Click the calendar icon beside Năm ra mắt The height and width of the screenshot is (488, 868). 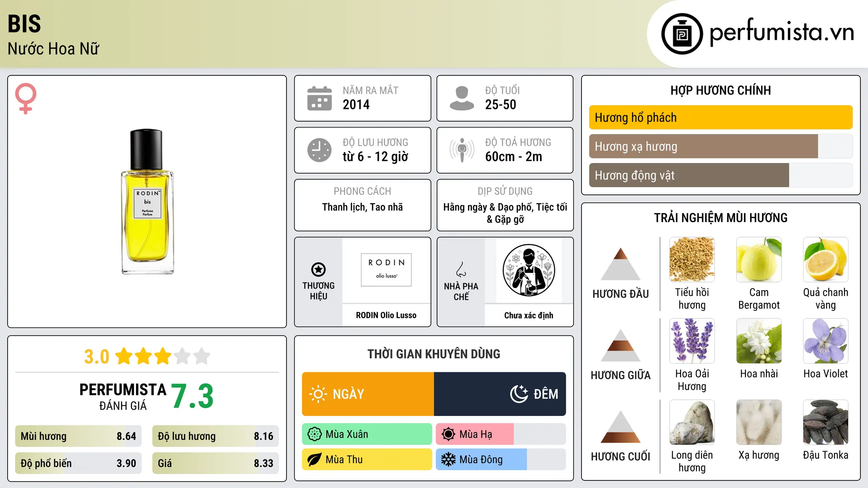click(x=320, y=98)
